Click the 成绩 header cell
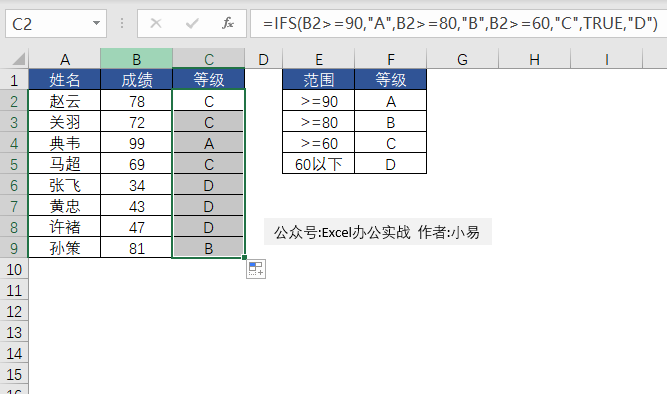The height and width of the screenshot is (394, 667). coord(137,80)
